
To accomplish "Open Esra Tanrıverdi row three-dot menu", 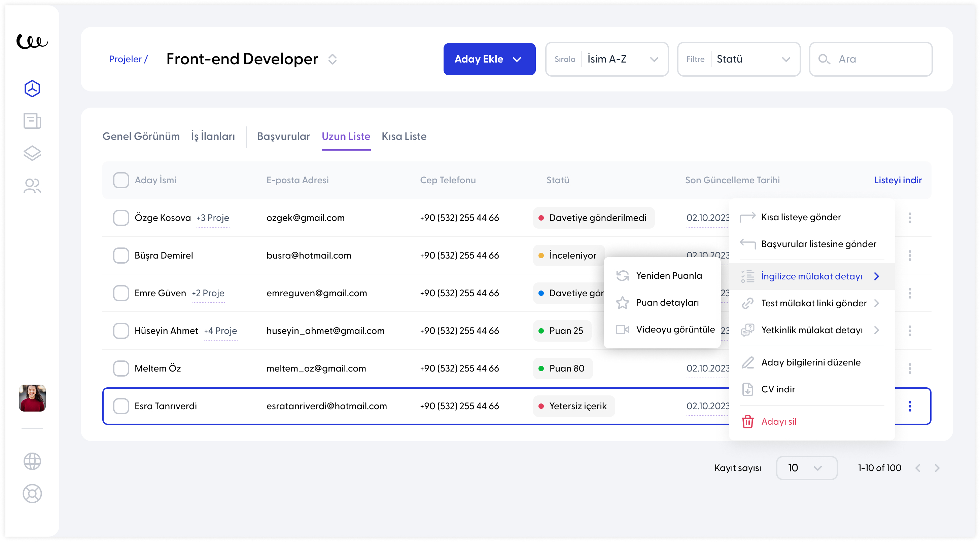I will [910, 406].
